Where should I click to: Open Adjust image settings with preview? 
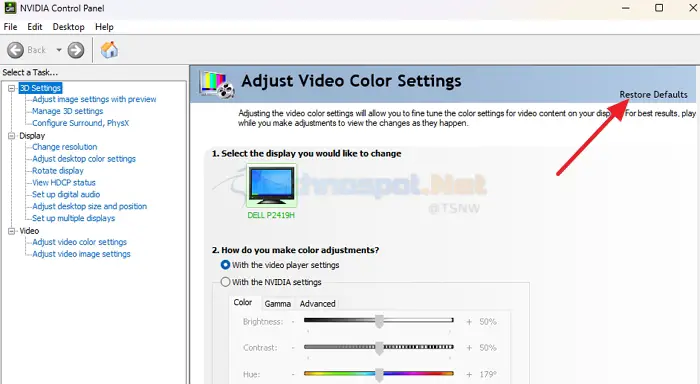(x=94, y=99)
